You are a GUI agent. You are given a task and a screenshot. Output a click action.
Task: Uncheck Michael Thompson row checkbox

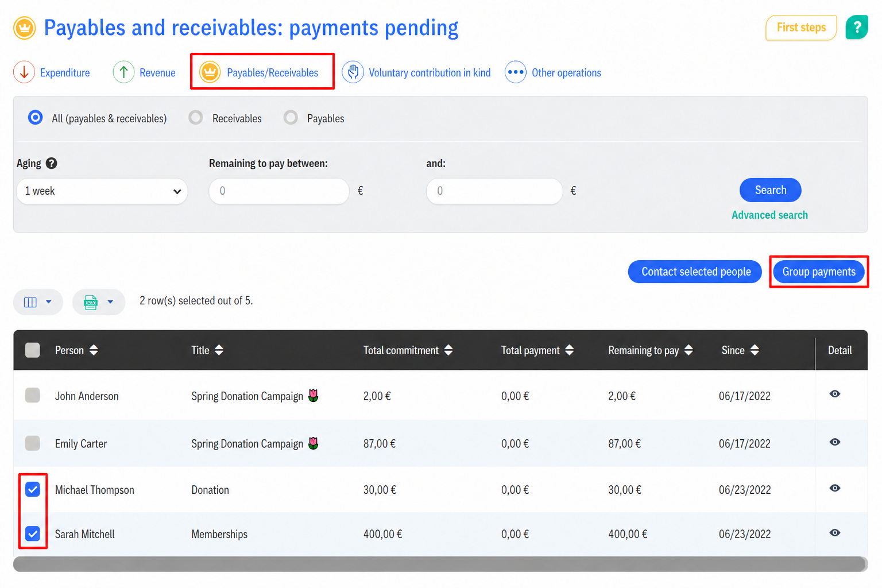[33, 489]
